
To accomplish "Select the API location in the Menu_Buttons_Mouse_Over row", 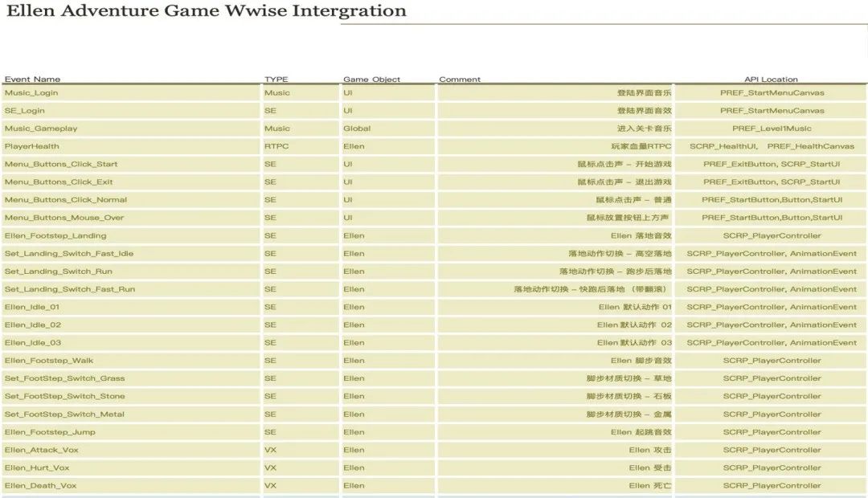I will (x=772, y=218).
